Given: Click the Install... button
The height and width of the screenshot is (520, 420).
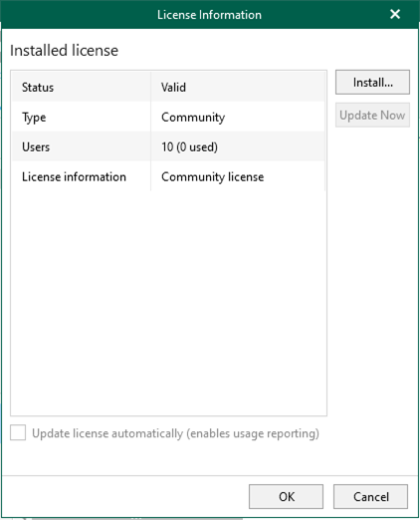Looking at the screenshot, I should (372, 82).
